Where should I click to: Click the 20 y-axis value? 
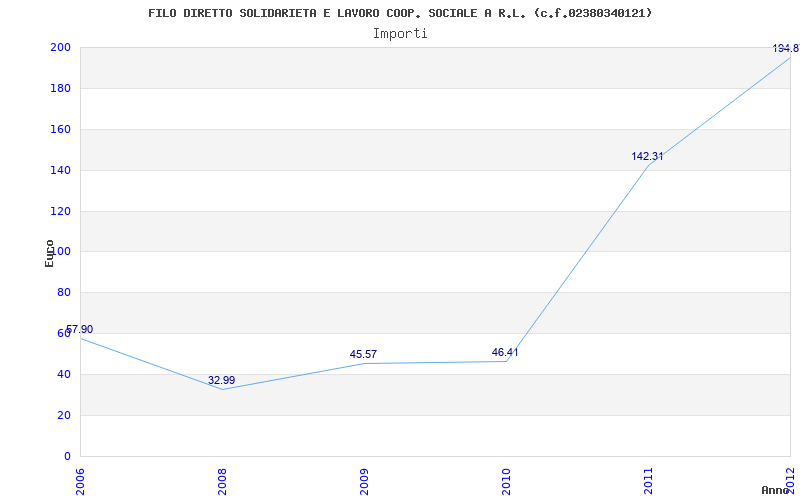[63, 415]
